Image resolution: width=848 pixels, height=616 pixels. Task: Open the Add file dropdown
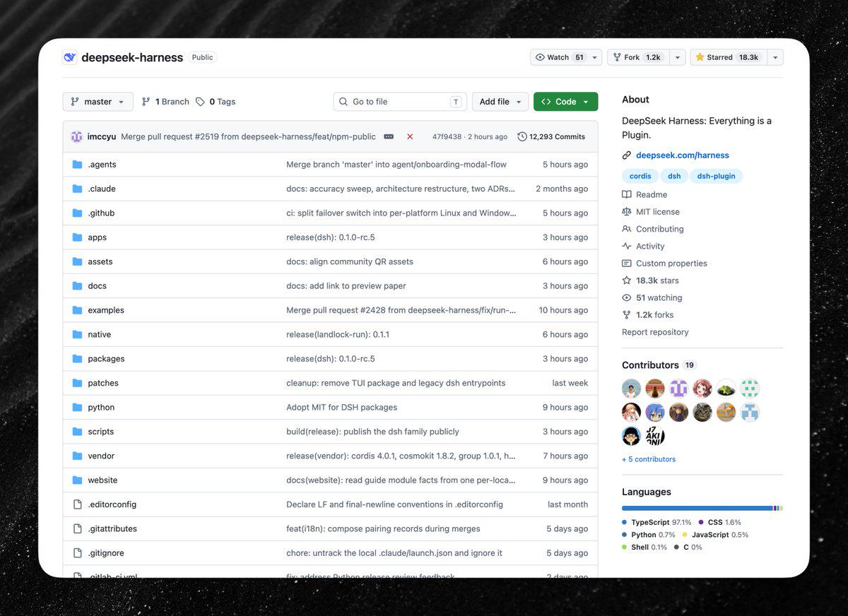click(x=500, y=102)
